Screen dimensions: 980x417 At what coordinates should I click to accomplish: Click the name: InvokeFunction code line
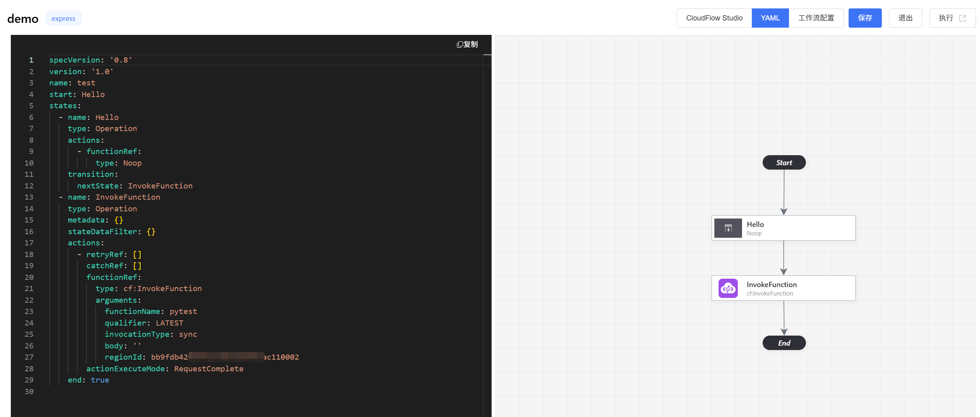114,197
